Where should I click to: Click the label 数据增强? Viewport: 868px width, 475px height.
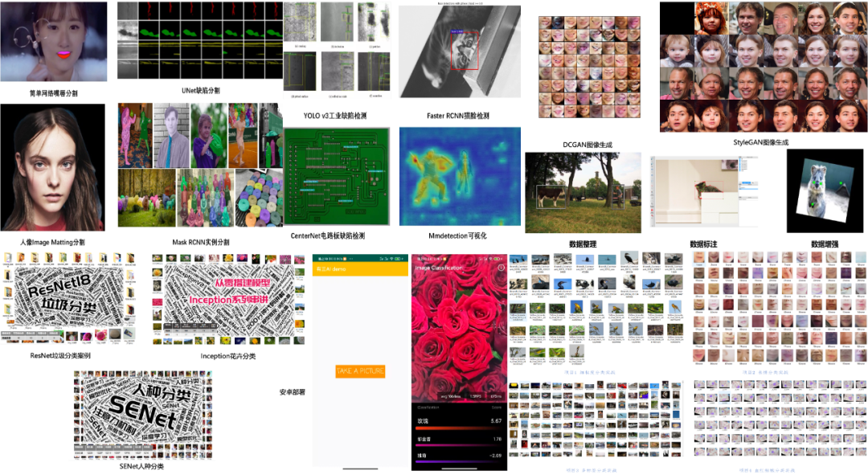click(x=825, y=244)
